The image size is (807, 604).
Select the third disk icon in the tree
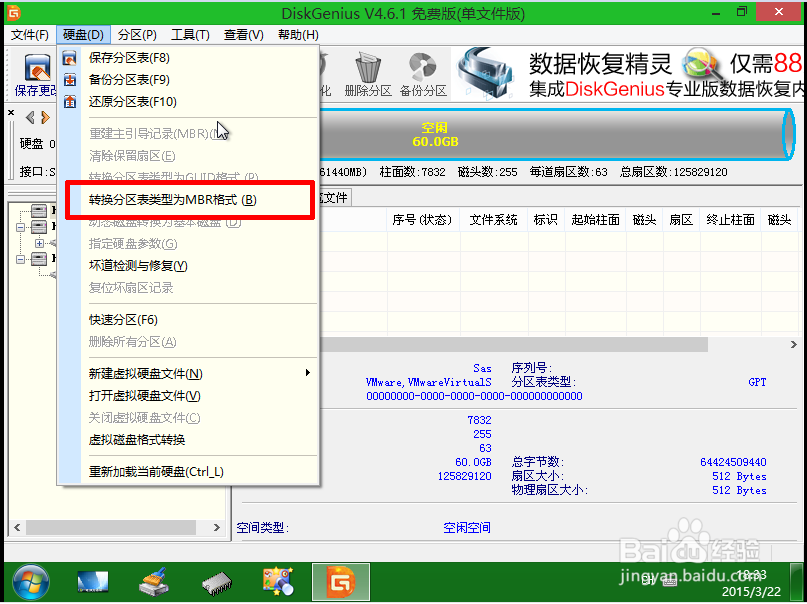click(39, 258)
